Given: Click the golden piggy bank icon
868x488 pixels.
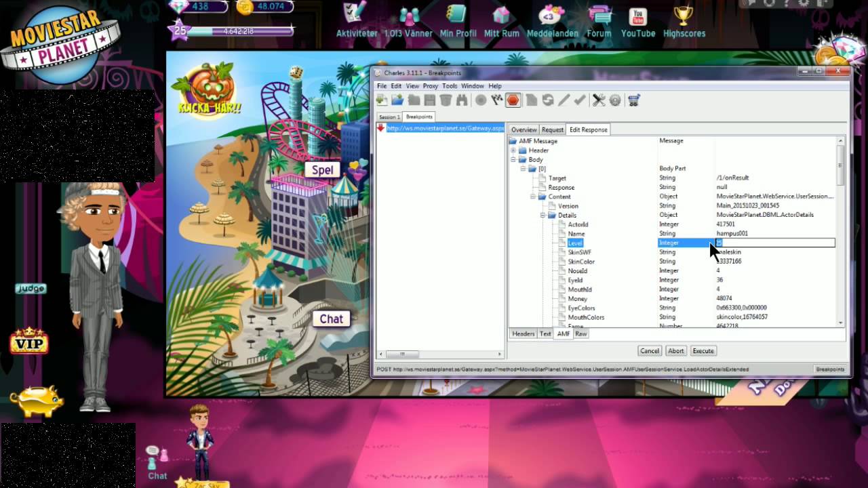Looking at the screenshot, I should click(37, 400).
